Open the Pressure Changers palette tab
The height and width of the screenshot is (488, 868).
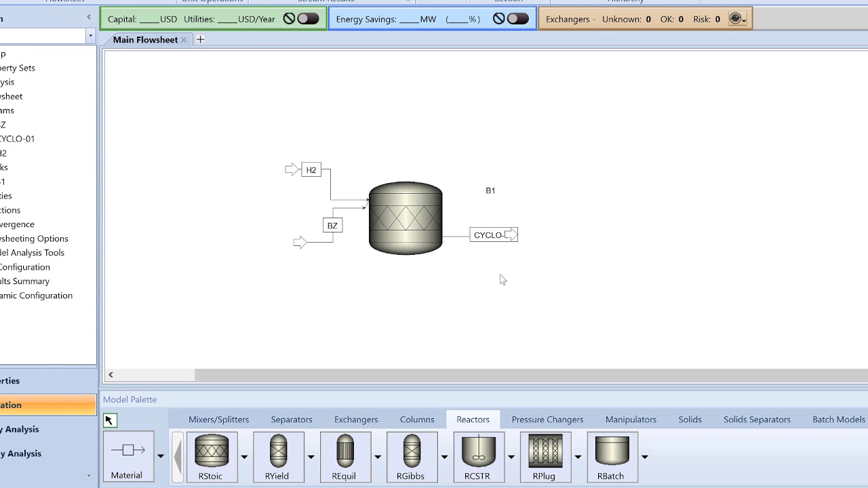(x=547, y=420)
